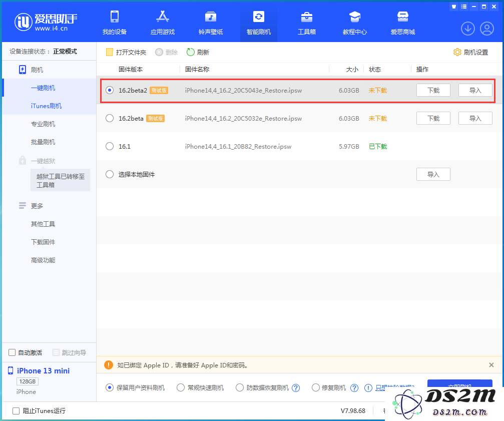The image size is (504, 421).
Task: Select 选择本地固件 radio button
Action: coord(110,174)
